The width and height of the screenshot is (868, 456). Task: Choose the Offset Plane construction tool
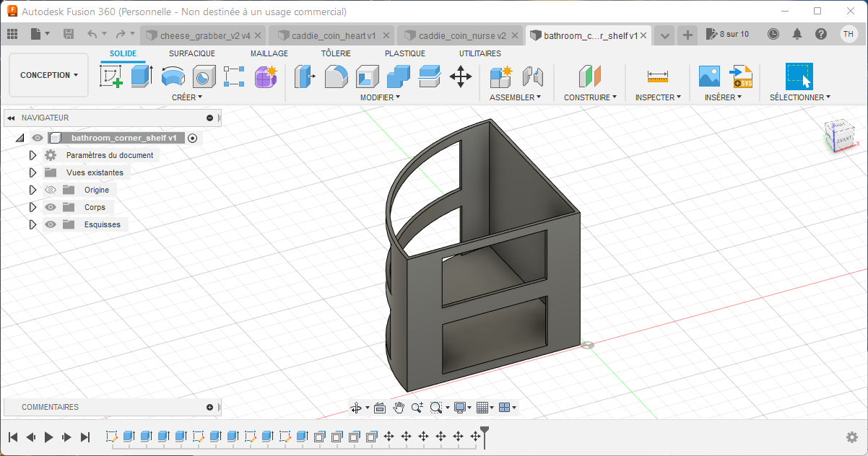click(590, 76)
